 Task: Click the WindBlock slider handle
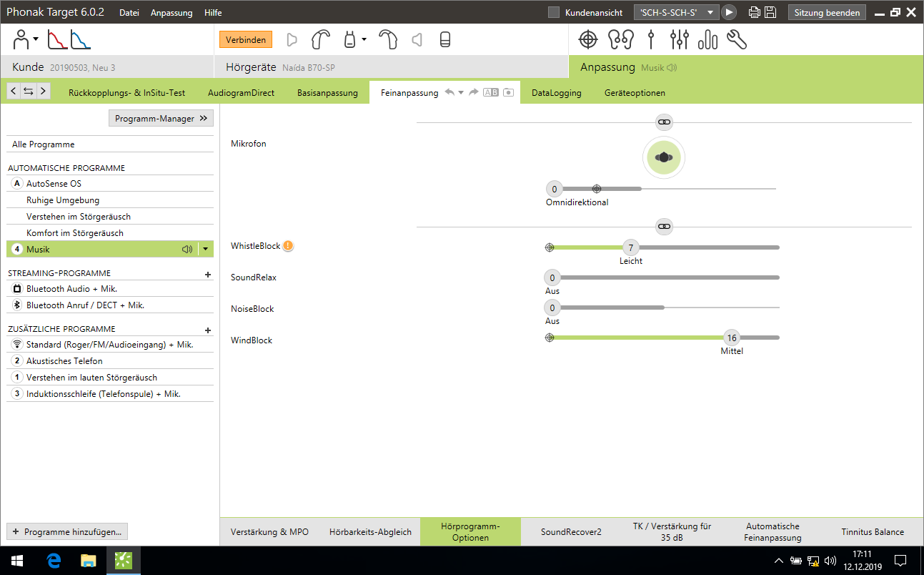pyautogui.click(x=731, y=338)
